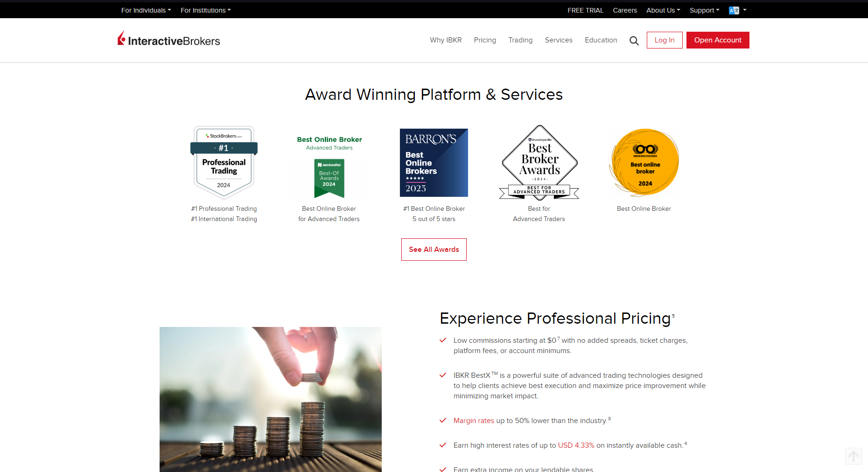
Task: Click the Barron's Best Online Brokers badge
Action: (x=434, y=162)
